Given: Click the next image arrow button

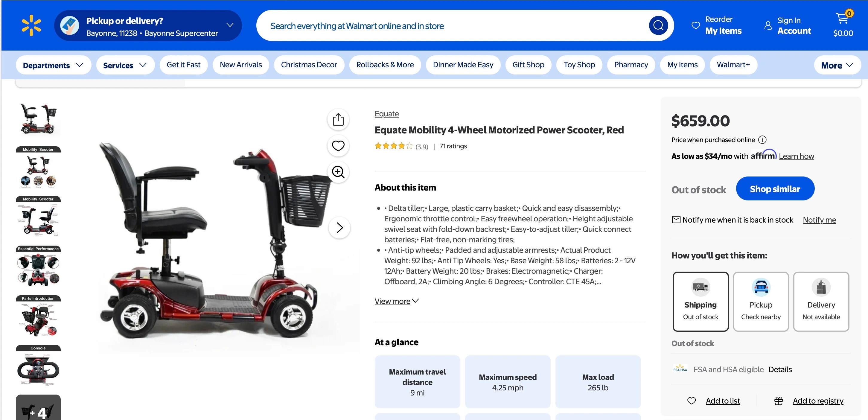Looking at the screenshot, I should [x=339, y=228].
